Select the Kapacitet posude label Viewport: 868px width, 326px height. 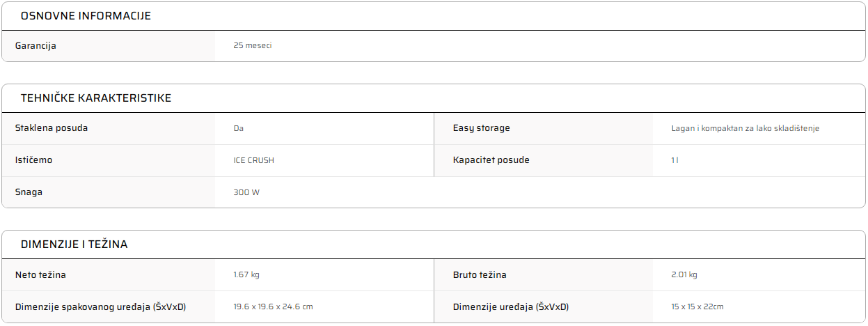(491, 160)
